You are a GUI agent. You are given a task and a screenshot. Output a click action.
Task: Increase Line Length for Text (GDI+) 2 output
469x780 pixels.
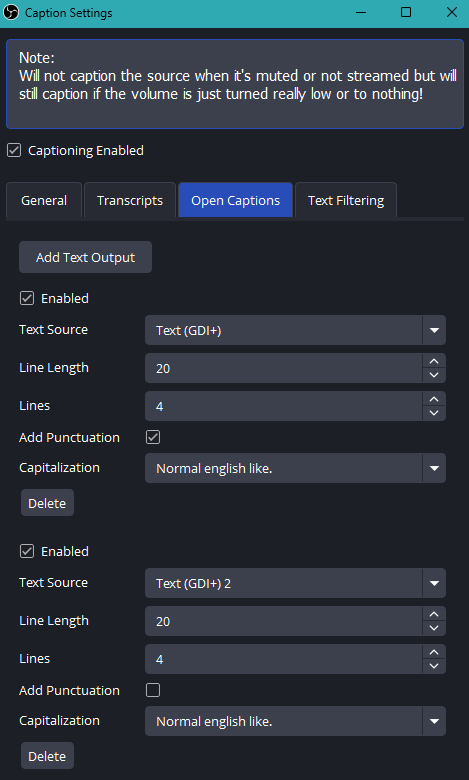[434, 614]
